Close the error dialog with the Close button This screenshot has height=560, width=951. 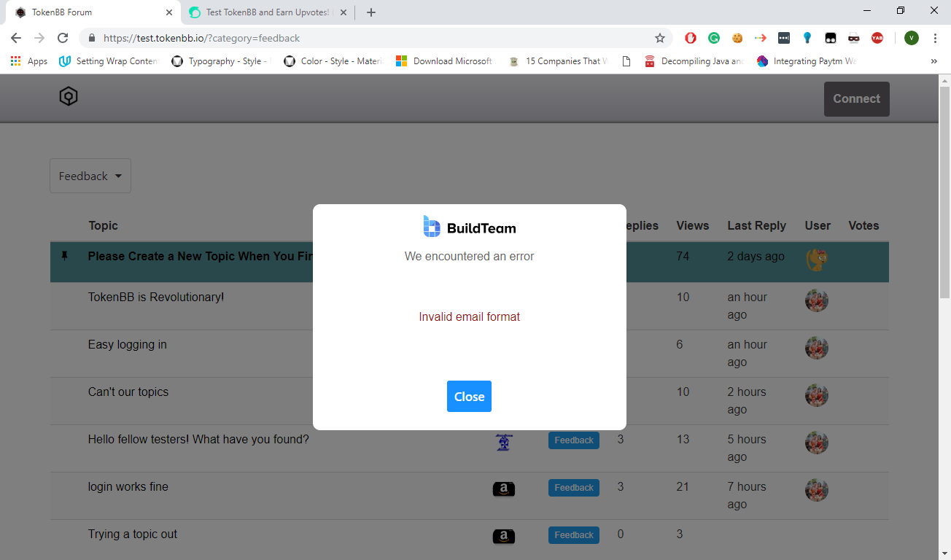(469, 396)
